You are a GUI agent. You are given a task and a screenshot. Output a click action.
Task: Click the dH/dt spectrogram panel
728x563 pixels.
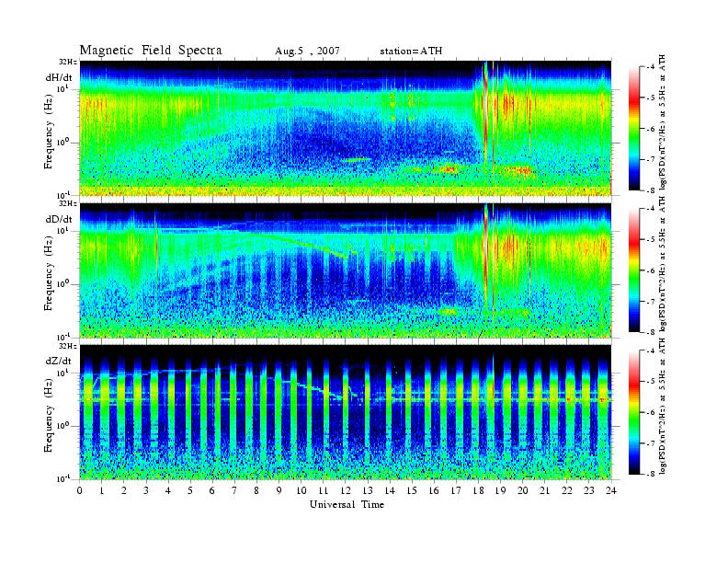coord(346,128)
